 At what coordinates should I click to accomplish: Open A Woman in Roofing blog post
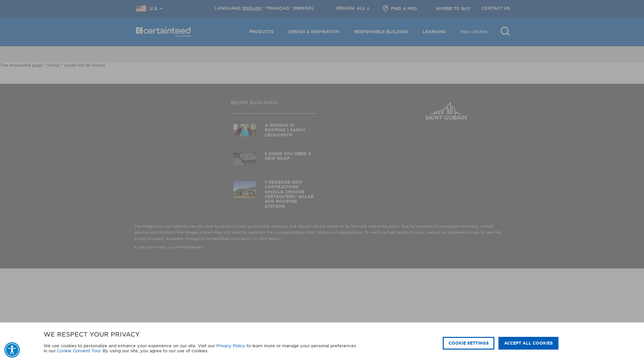pyautogui.click(x=285, y=130)
